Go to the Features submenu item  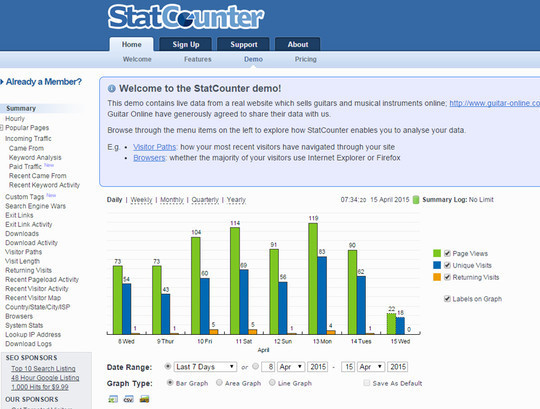(198, 59)
